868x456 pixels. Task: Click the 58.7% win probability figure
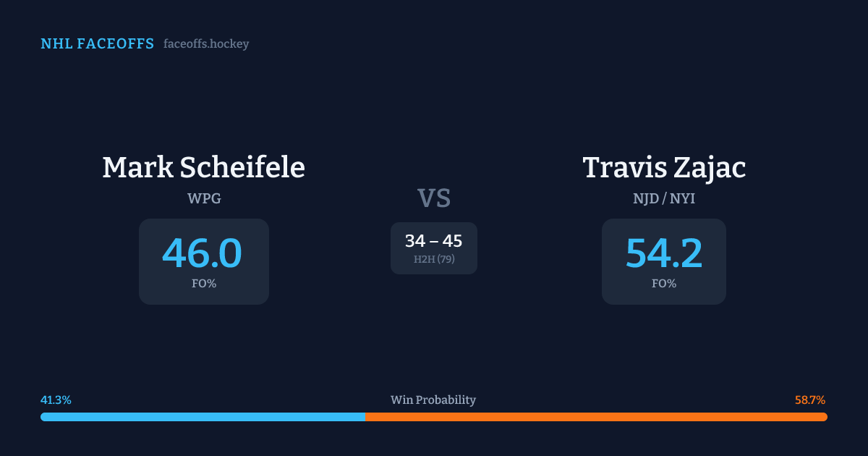[810, 400]
